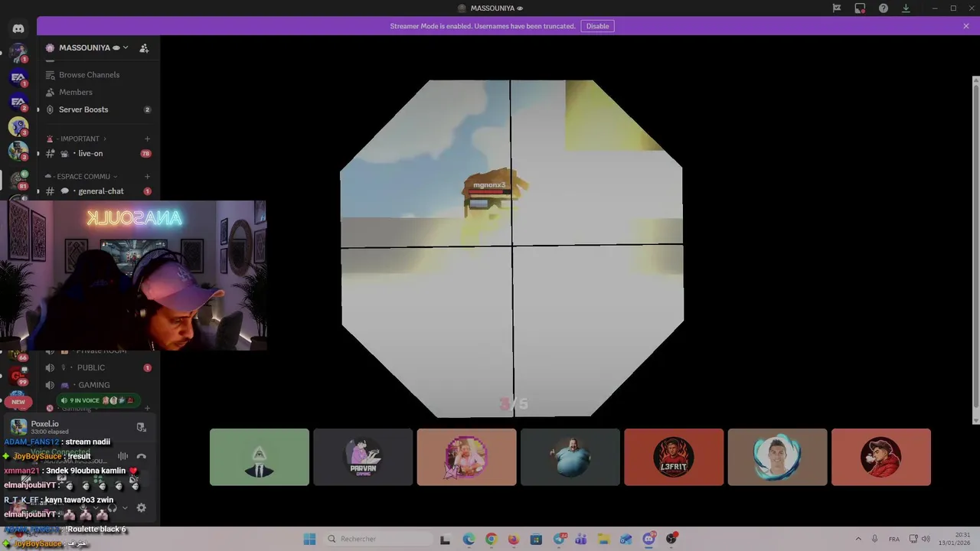
Task: Select the EA server with badge 2
Action: [x=18, y=102]
